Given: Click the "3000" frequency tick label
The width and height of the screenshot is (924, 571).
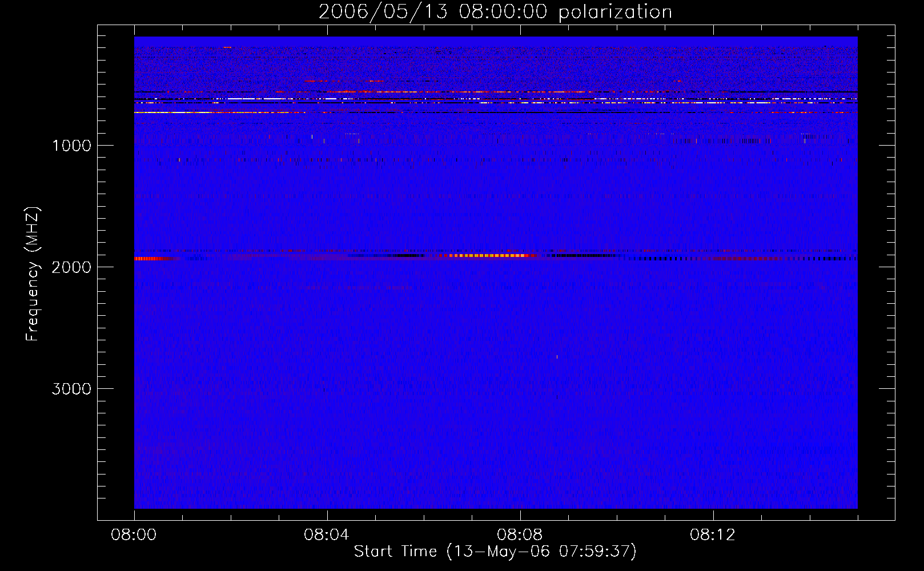Looking at the screenshot, I should click(x=71, y=389).
